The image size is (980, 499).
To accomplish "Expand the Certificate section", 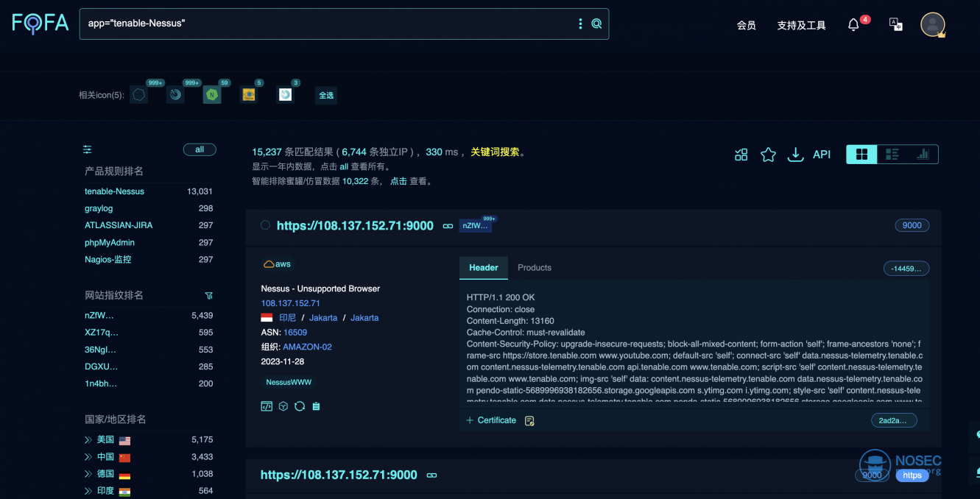I will (x=491, y=420).
